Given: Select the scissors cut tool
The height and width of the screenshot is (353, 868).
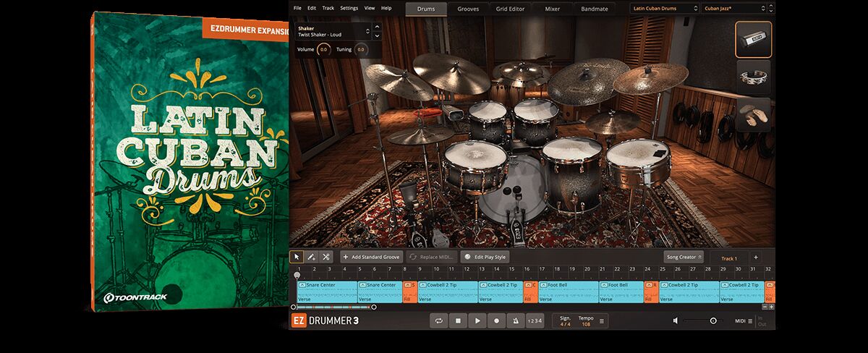Looking at the screenshot, I should 326,257.
